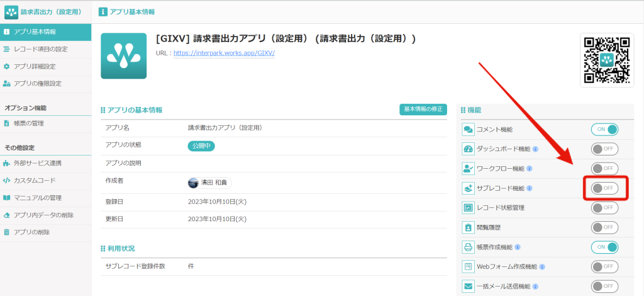Disable the 帳票作成機能 toggle
The height and width of the screenshot is (296, 644).
[604, 247]
